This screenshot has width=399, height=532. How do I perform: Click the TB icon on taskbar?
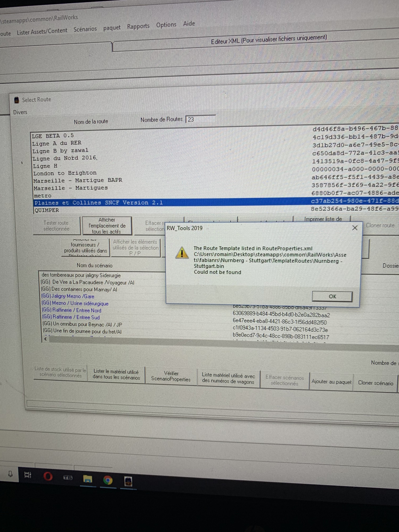(x=68, y=478)
